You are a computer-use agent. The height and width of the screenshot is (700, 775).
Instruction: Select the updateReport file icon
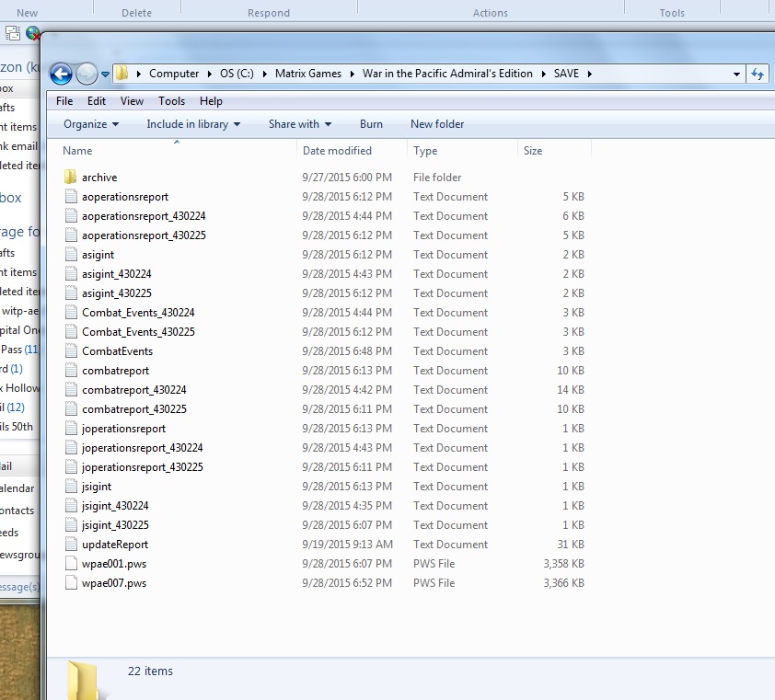[x=71, y=544]
